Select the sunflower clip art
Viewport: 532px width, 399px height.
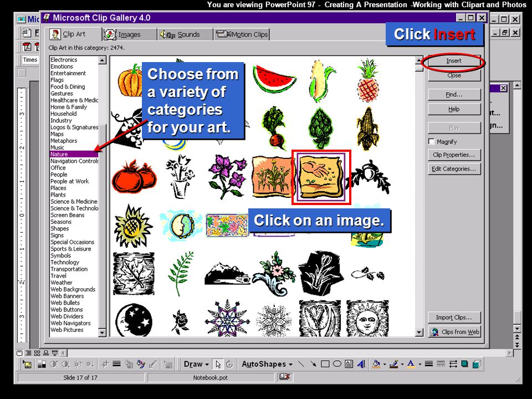[x=133, y=226]
